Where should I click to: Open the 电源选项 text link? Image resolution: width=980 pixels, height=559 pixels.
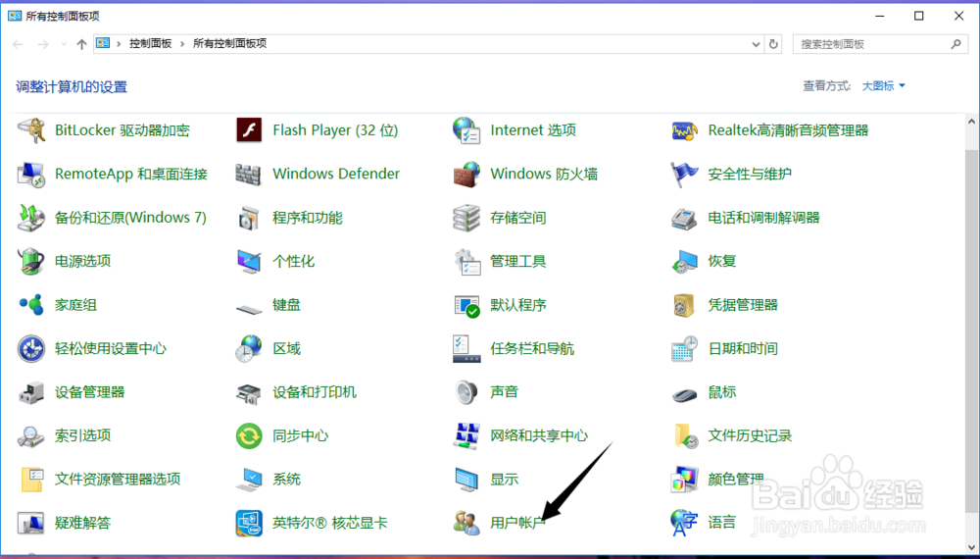[x=83, y=262]
